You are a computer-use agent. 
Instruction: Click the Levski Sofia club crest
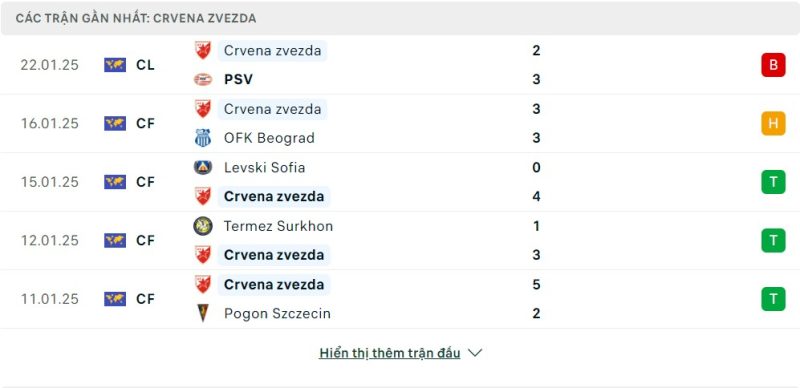click(x=203, y=167)
